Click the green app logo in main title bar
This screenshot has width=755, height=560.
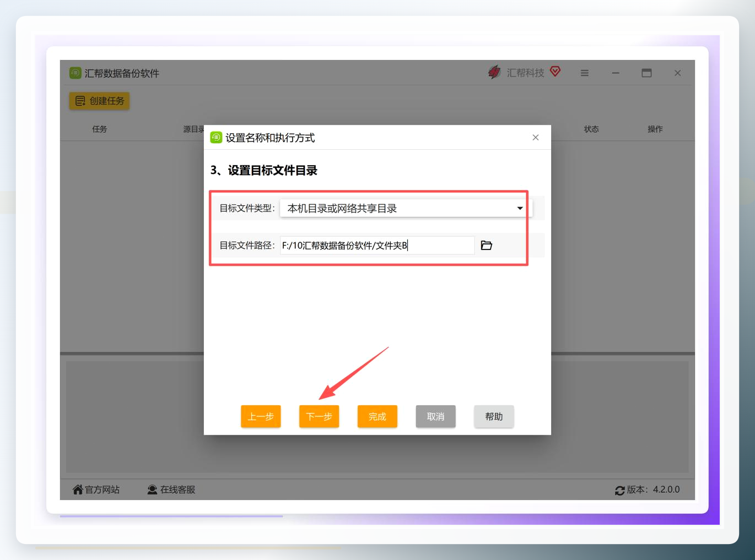[x=75, y=73]
